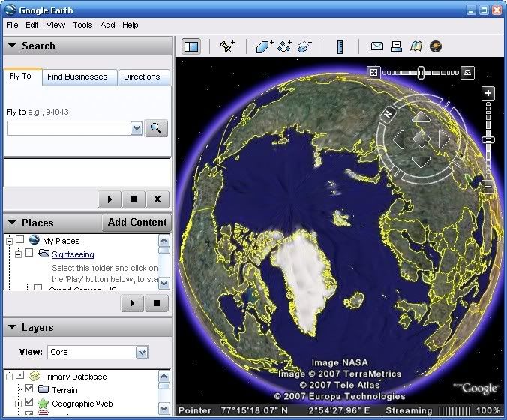
Task: Collapse the Sightseeing tree node
Action: click(19, 254)
